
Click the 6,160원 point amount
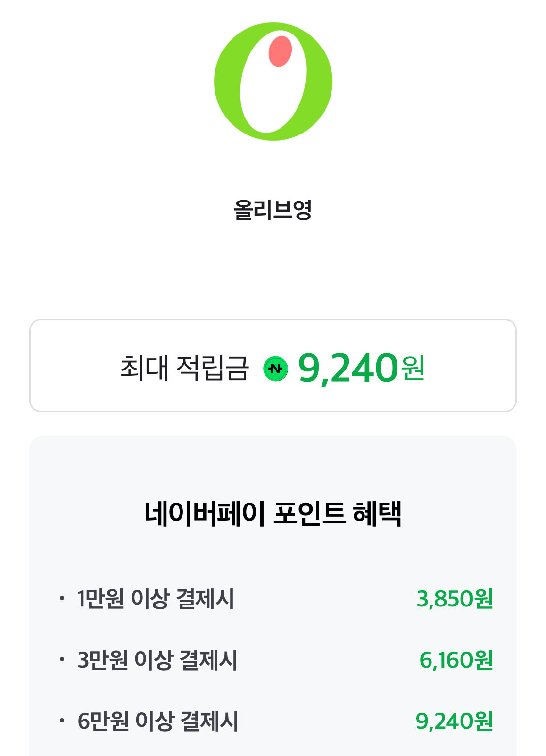[x=456, y=659]
